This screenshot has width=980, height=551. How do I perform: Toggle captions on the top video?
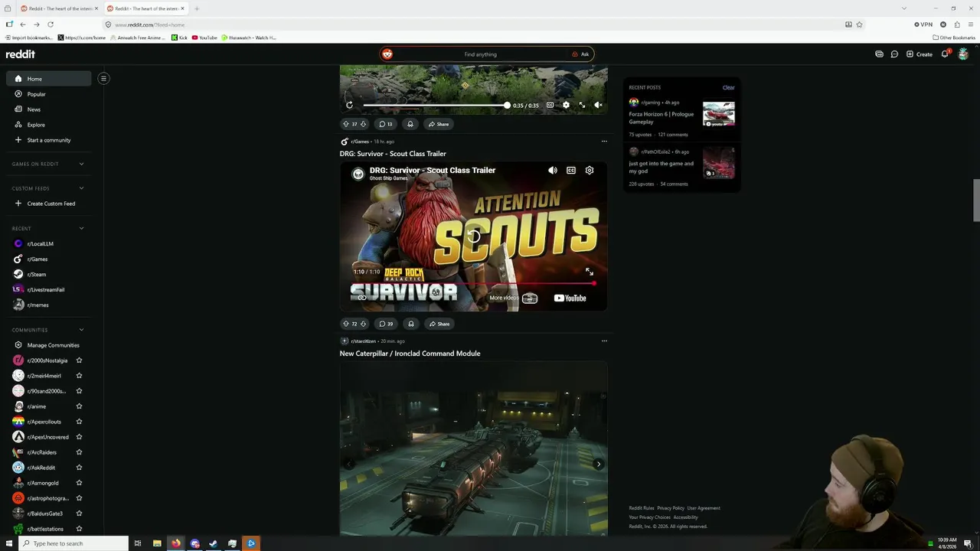tap(550, 105)
